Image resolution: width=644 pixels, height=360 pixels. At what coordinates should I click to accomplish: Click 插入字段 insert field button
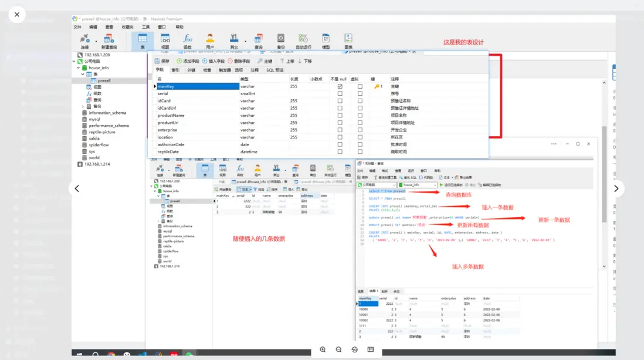213,61
